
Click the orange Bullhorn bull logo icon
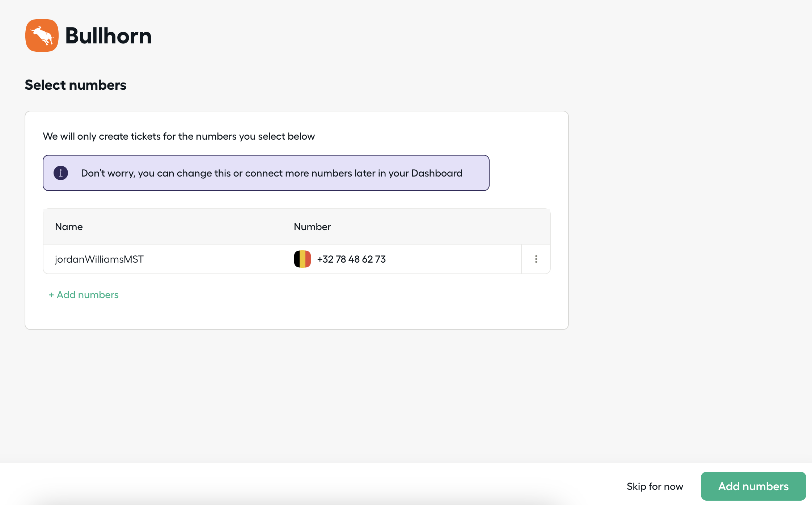point(42,35)
